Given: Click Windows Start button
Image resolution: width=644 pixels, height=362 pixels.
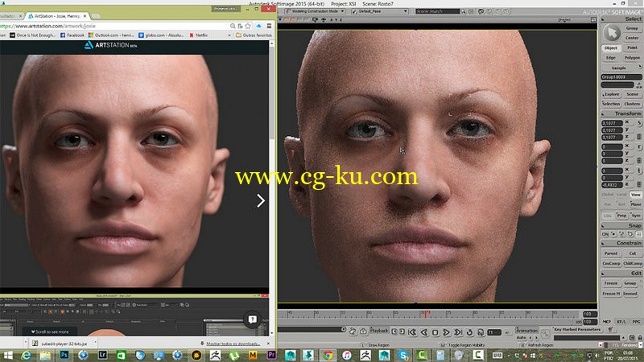Looking at the screenshot, I should 8,355.
